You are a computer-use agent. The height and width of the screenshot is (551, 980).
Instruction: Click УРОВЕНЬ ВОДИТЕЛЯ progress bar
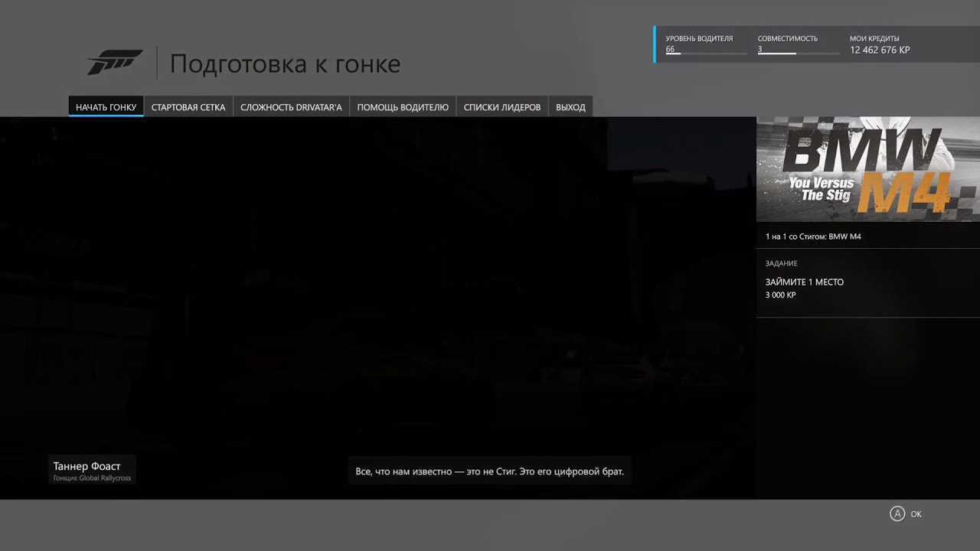(x=706, y=54)
